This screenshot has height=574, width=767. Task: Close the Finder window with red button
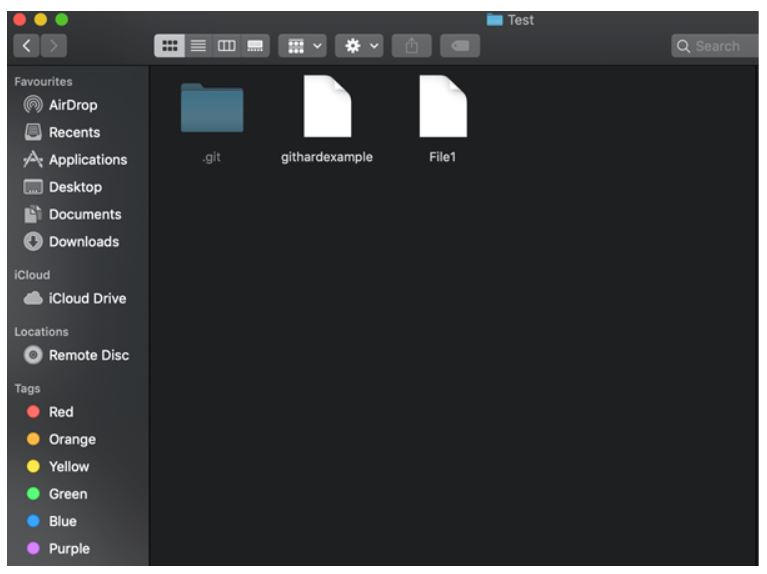[x=20, y=20]
